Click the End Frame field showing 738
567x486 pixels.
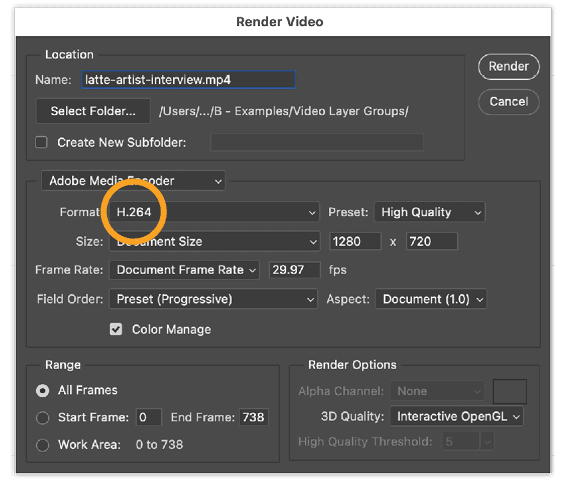coord(253,417)
